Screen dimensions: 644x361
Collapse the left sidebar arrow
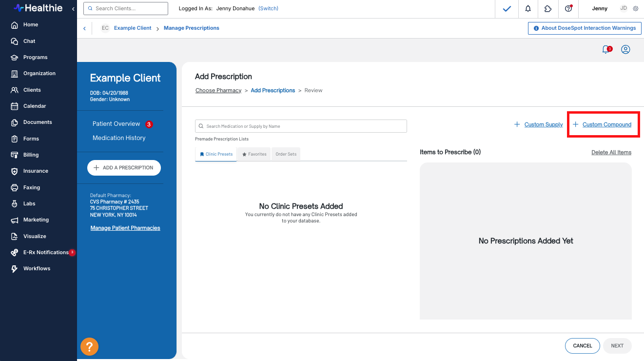click(73, 9)
